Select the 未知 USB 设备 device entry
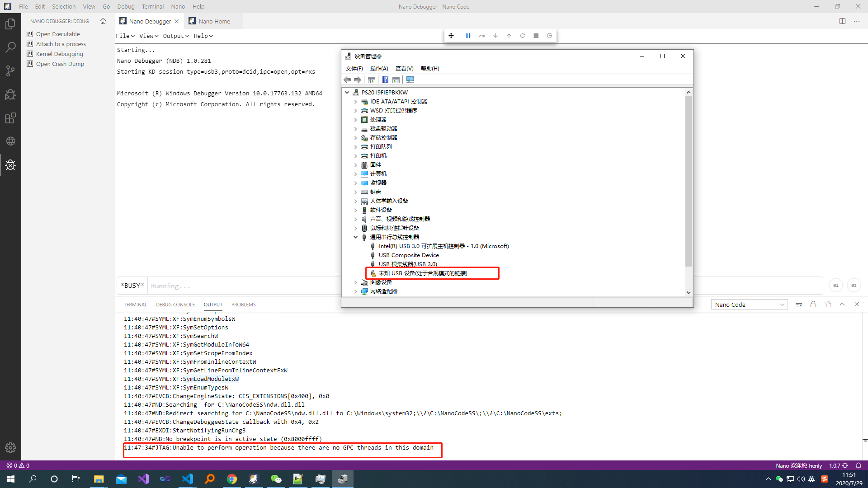This screenshot has height=488, width=868. click(423, 273)
